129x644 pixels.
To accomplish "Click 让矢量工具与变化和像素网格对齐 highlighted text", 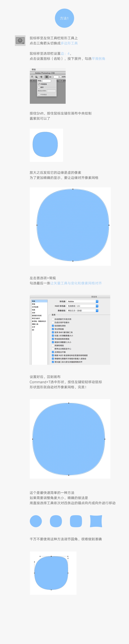I will coord(76,283).
